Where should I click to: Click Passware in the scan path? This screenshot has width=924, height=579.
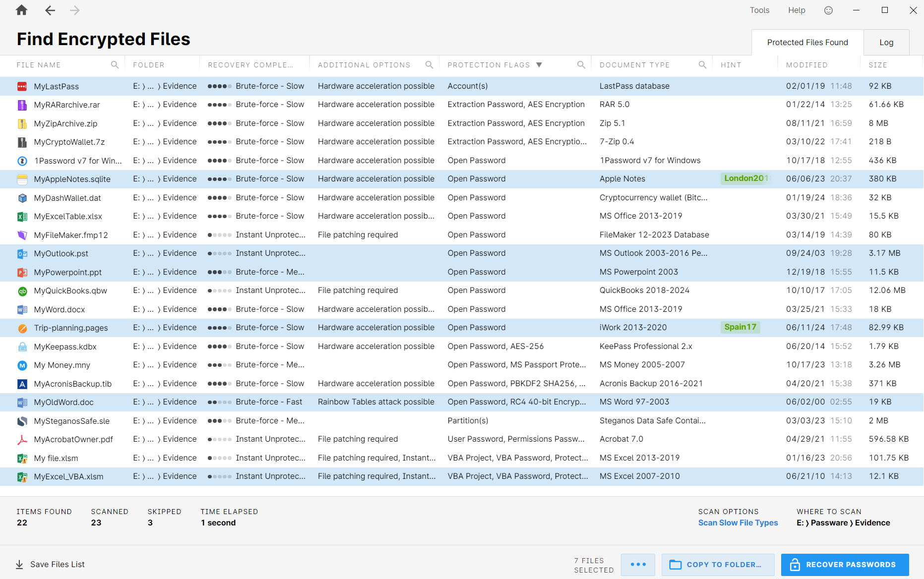coord(829,522)
